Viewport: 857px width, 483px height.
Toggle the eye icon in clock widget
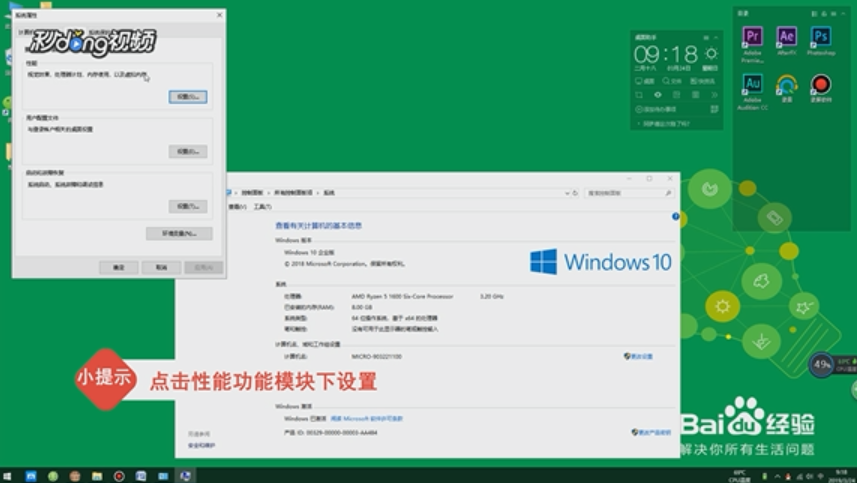click(658, 95)
